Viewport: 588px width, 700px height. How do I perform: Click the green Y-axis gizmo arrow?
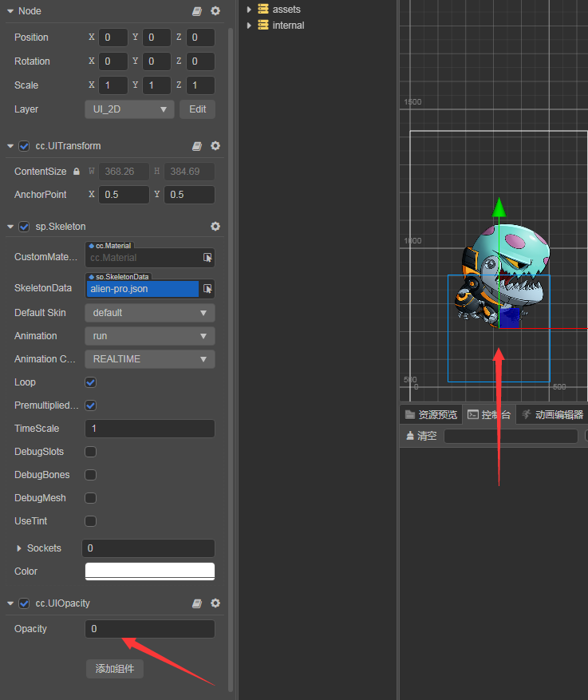499,208
